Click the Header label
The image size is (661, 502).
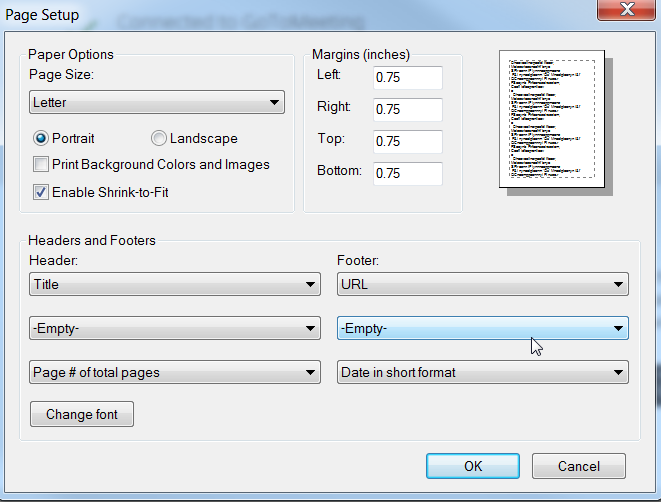click(x=54, y=260)
